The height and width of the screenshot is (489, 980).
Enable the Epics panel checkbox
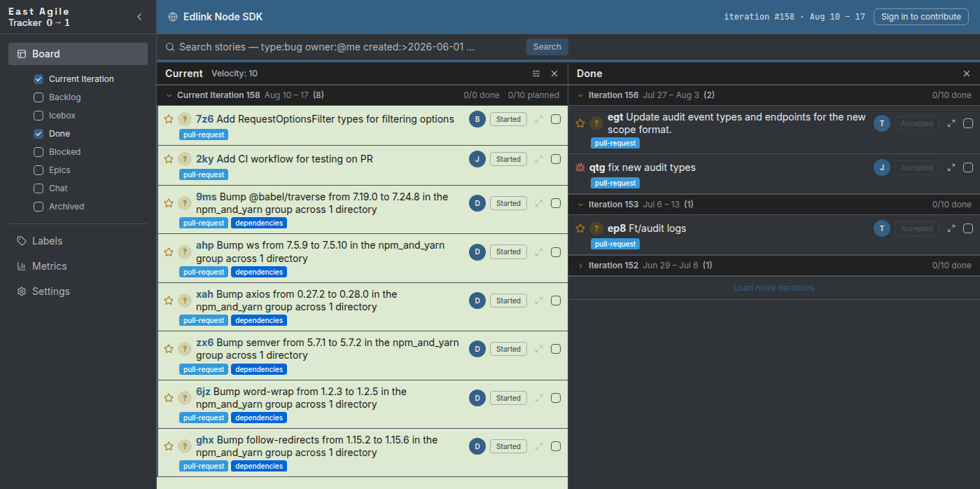click(38, 170)
